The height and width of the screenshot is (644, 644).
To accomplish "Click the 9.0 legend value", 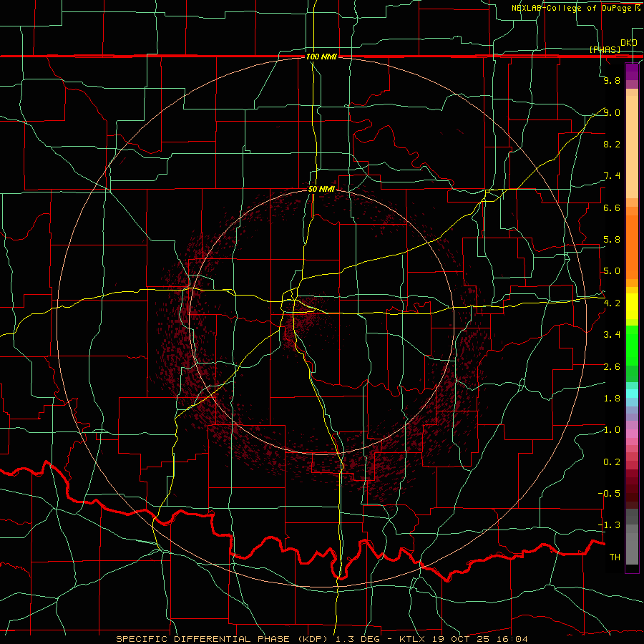I will [x=612, y=112].
